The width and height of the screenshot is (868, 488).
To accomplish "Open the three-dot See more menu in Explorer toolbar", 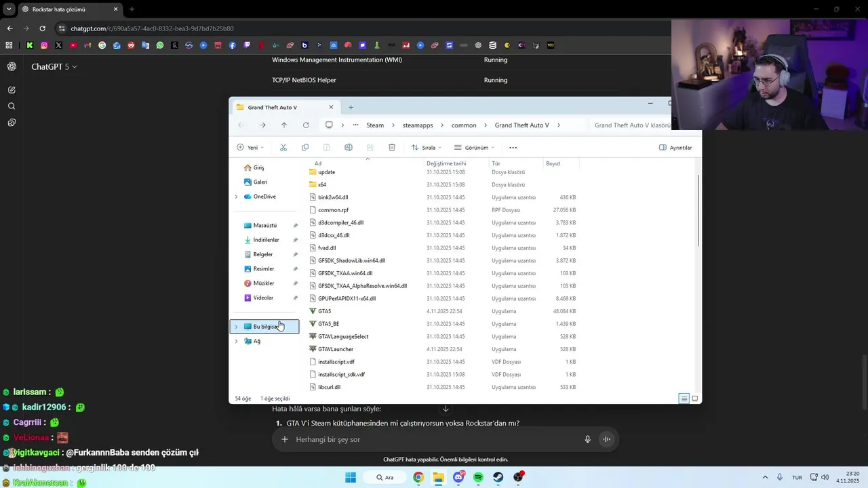I will 513,147.
